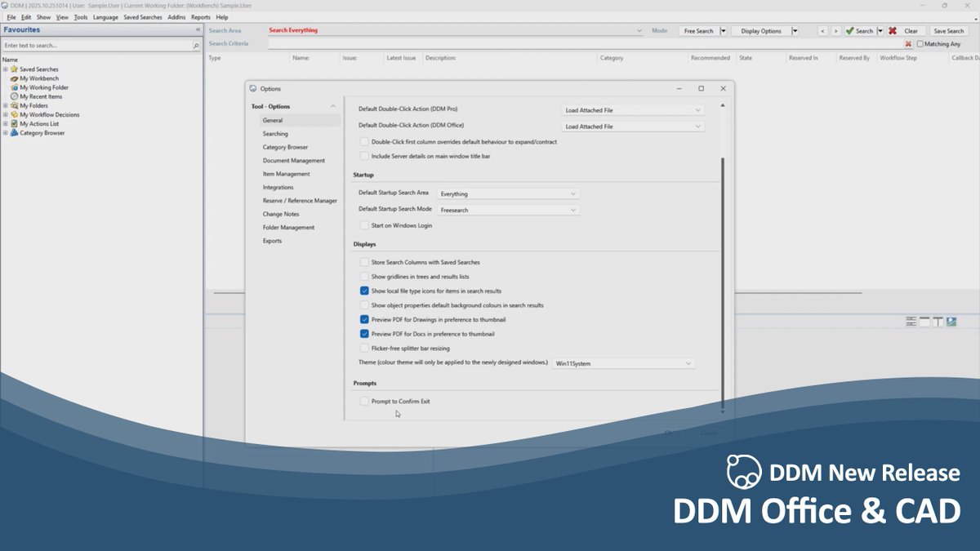The height and width of the screenshot is (551, 980).
Task: Select the Searching options category
Action: [275, 133]
